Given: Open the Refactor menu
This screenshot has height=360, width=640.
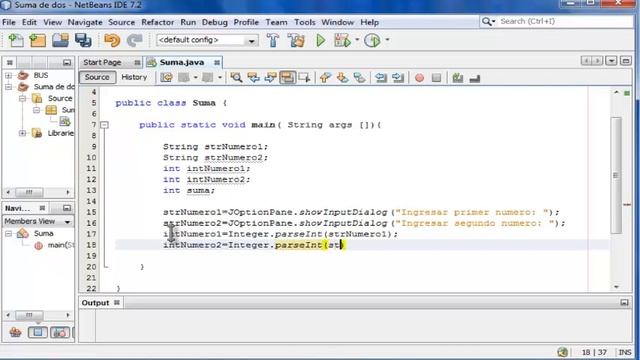Looking at the screenshot, I should pyautogui.click(x=158, y=22).
